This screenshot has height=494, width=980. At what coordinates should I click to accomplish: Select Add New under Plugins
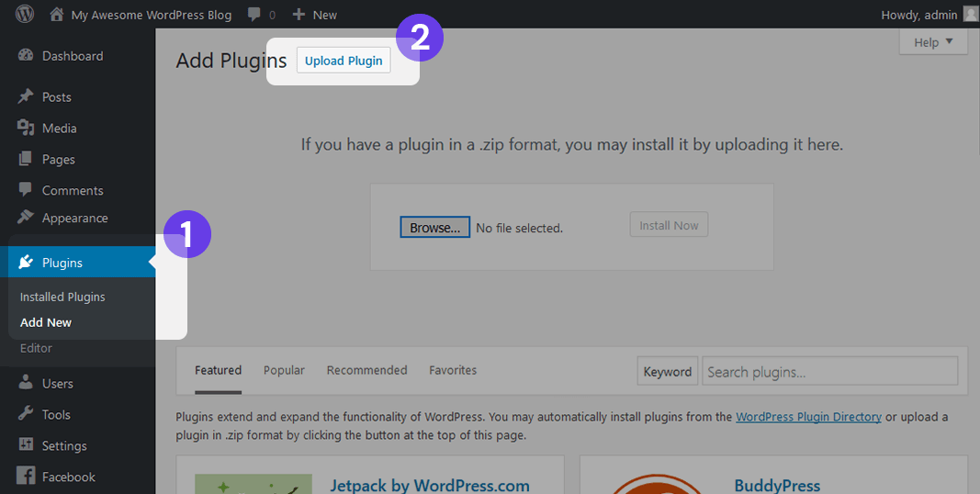pos(46,322)
